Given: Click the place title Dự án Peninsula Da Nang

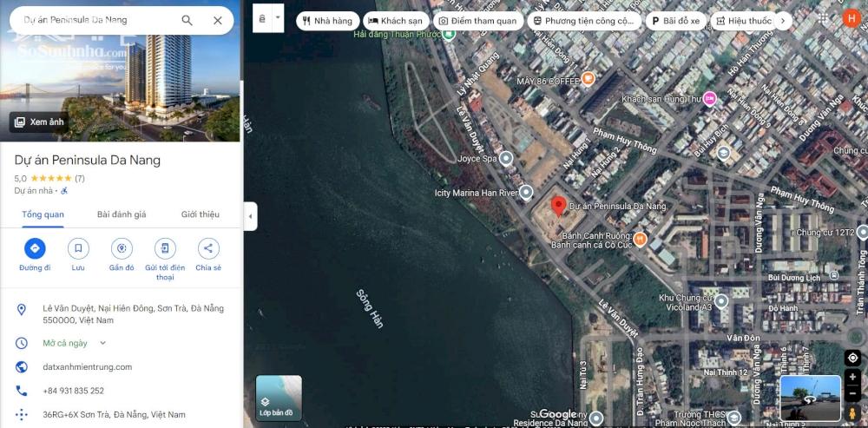Looking at the screenshot, I should [x=88, y=161].
